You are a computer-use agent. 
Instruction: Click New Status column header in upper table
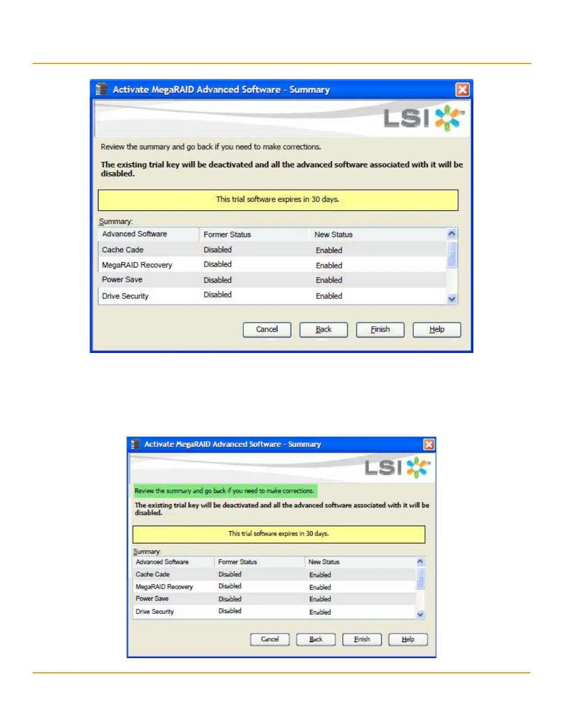tap(378, 234)
